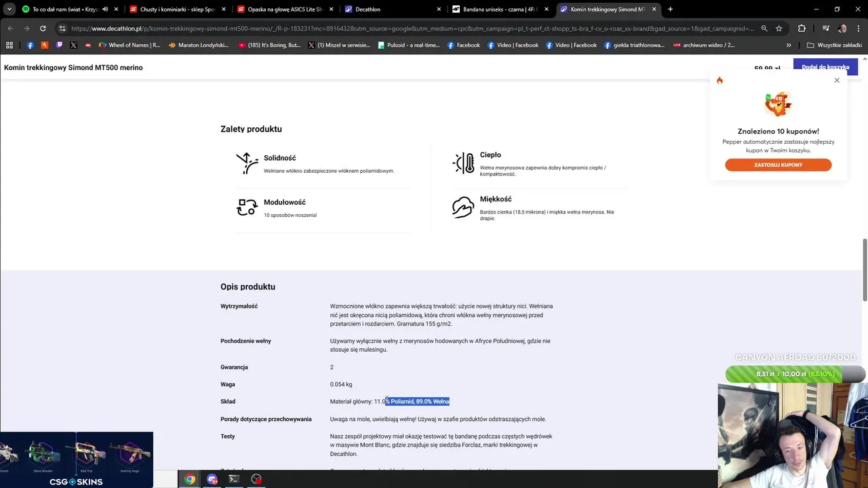Open Discord from the taskbar

pos(212,479)
